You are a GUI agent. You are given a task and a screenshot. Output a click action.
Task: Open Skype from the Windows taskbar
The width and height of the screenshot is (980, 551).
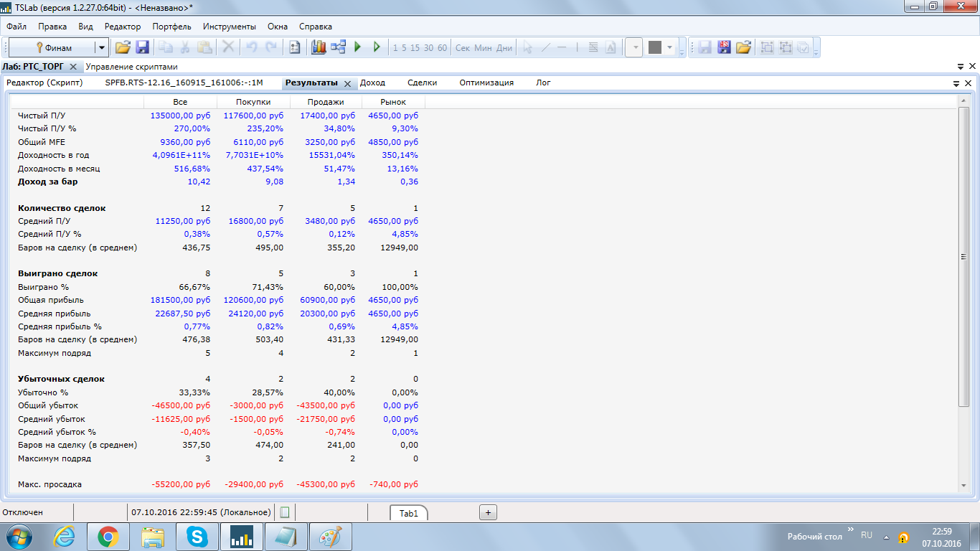[197, 536]
